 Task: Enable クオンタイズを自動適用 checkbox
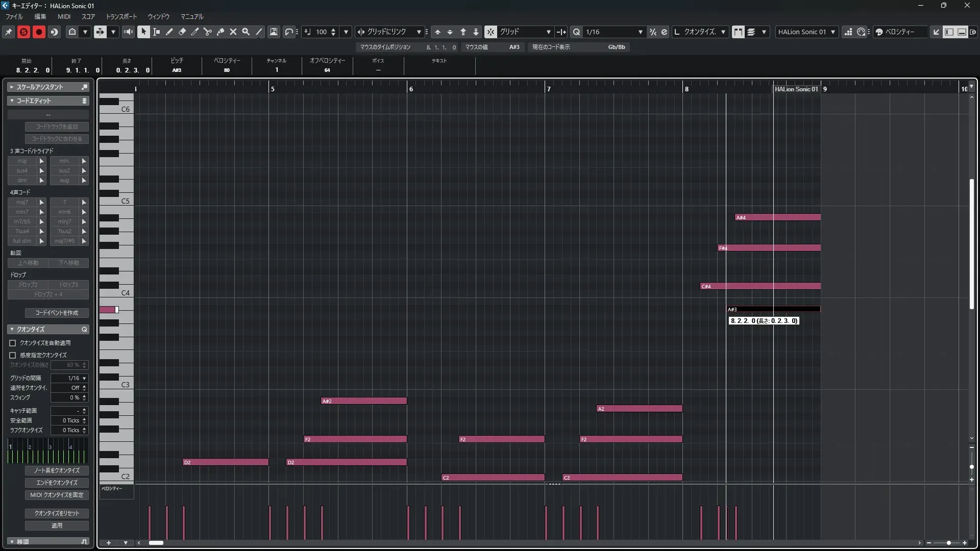[x=13, y=343]
